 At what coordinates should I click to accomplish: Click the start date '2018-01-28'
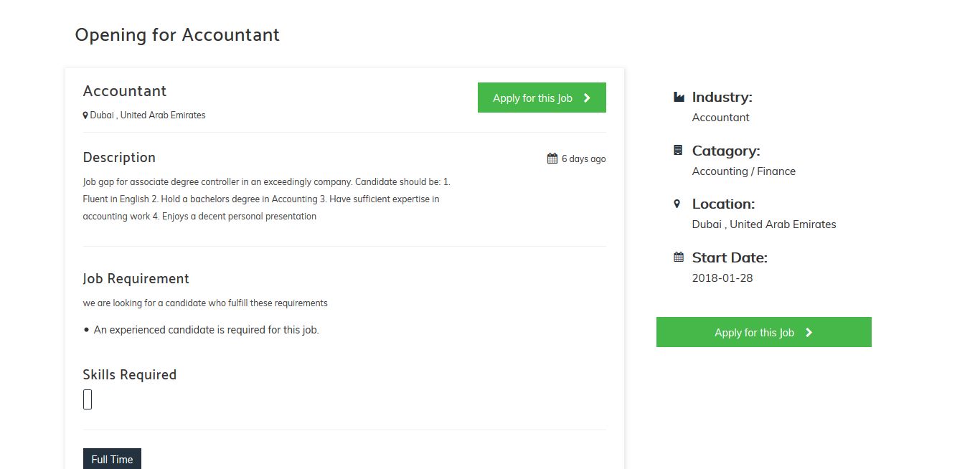(x=722, y=278)
